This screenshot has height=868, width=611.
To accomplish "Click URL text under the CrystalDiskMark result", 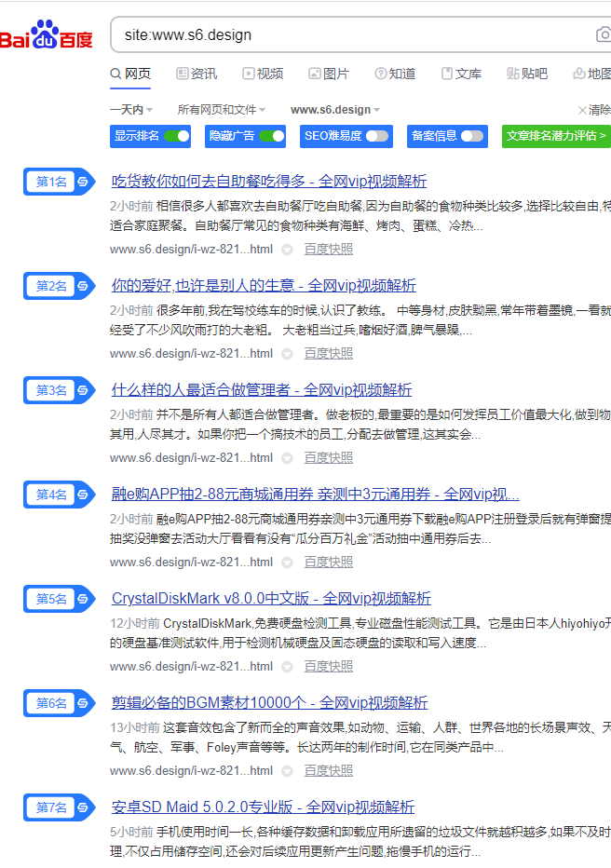I will coord(192,667).
